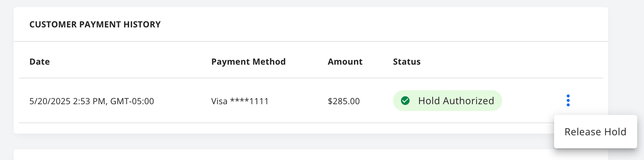
Task: Click the Payment Method column header
Action: point(249,61)
